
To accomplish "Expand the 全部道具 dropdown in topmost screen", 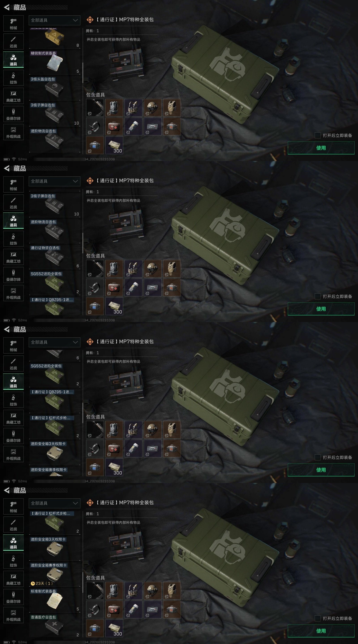I will click(55, 20).
